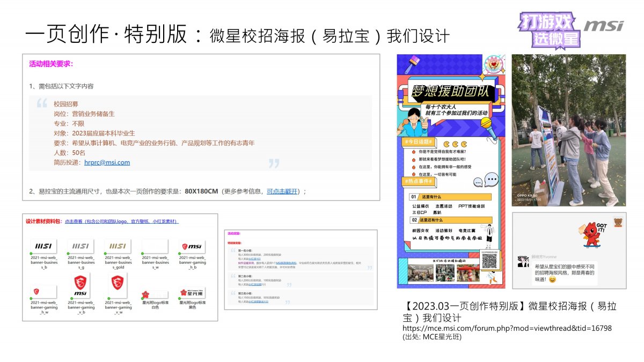Select the 2021-msi-web_banner-gaming_v_b vertical logo file
This screenshot has width=644, height=362.
(80, 286)
